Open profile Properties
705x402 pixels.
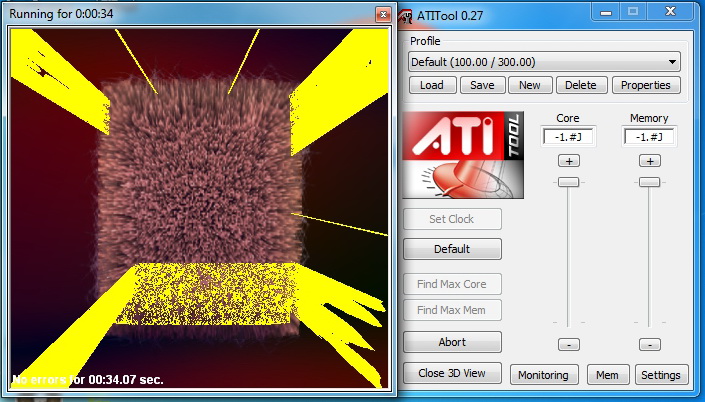tap(645, 85)
